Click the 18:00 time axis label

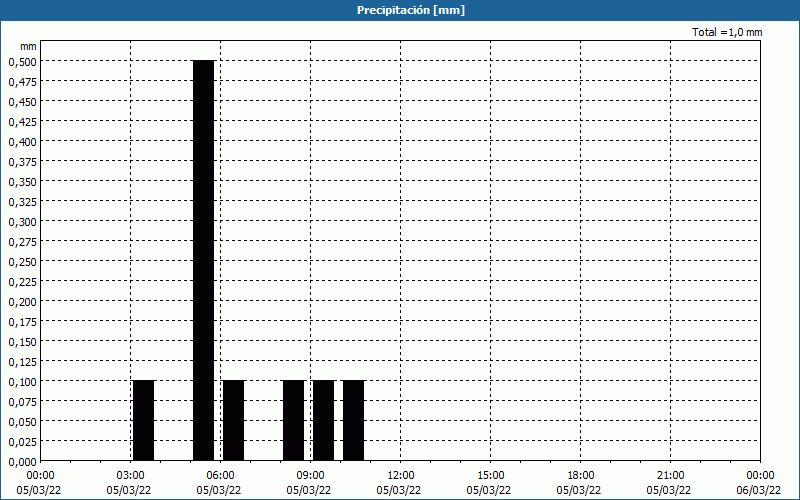(x=581, y=476)
